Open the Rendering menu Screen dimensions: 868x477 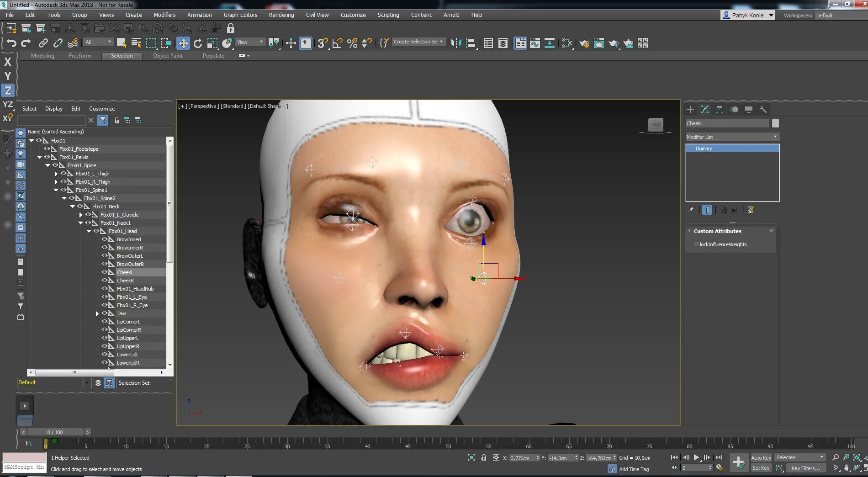[281, 15]
